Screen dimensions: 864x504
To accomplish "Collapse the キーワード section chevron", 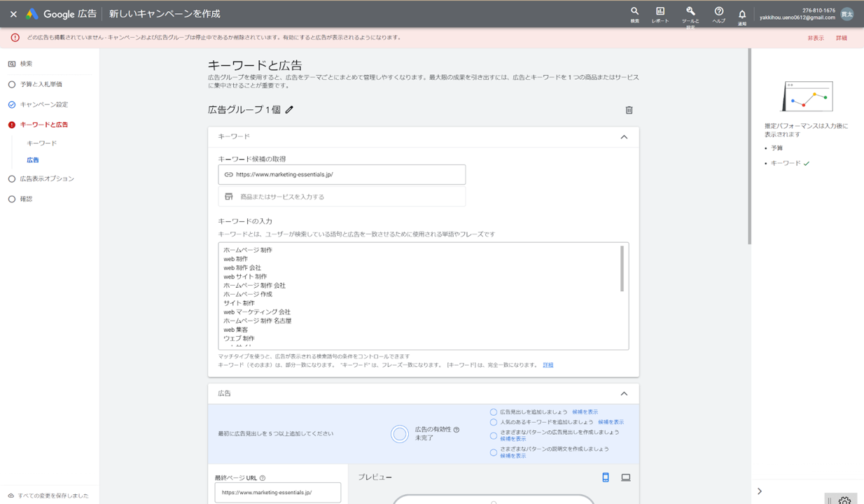I will point(624,136).
